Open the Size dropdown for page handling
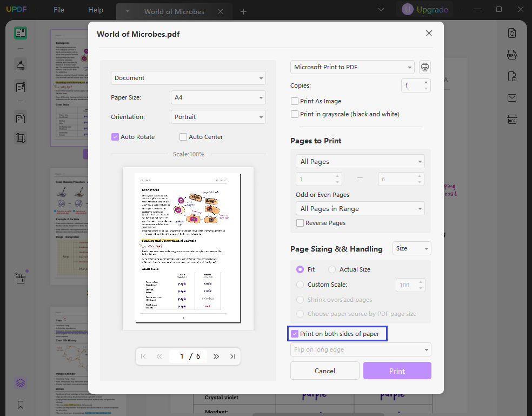The height and width of the screenshot is (416, 532). coord(411,248)
